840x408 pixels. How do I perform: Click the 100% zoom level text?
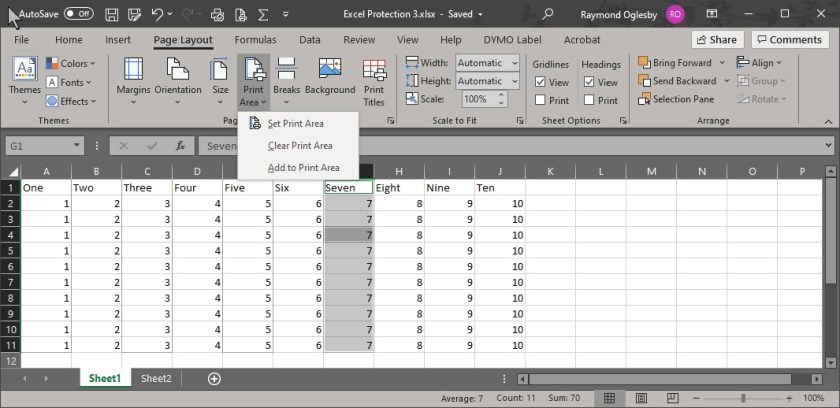point(813,398)
